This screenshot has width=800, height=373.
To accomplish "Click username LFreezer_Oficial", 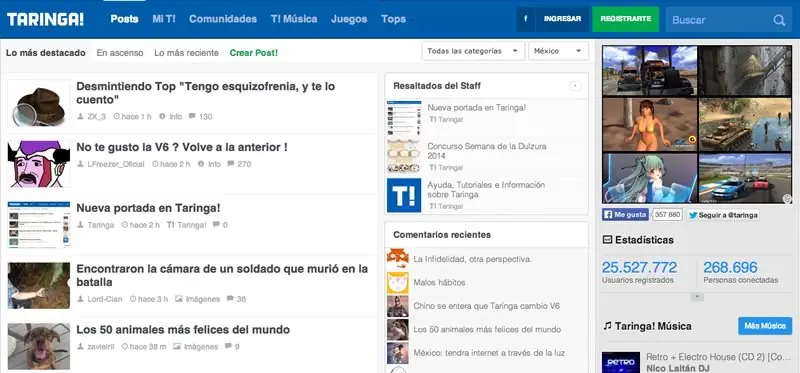I will click(116, 164).
